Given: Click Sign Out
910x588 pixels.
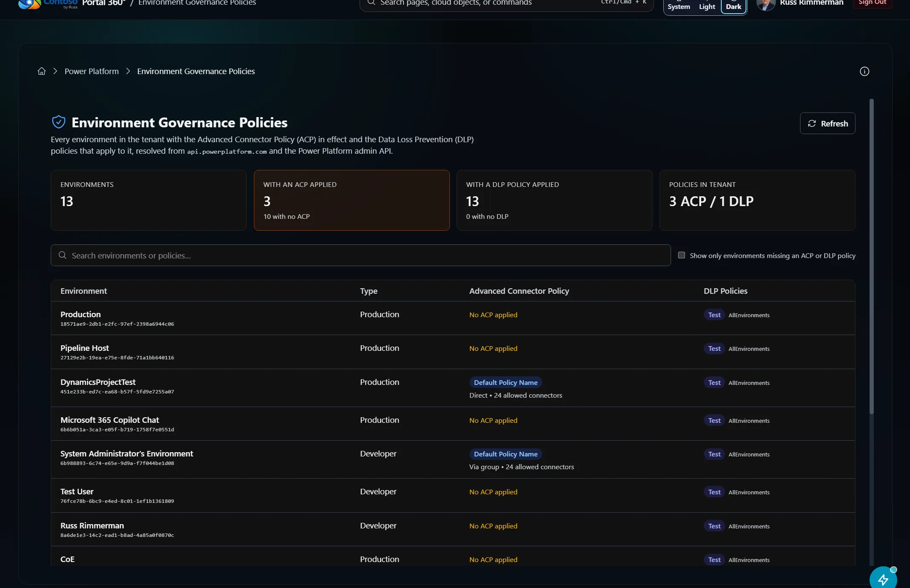Looking at the screenshot, I should (872, 3).
